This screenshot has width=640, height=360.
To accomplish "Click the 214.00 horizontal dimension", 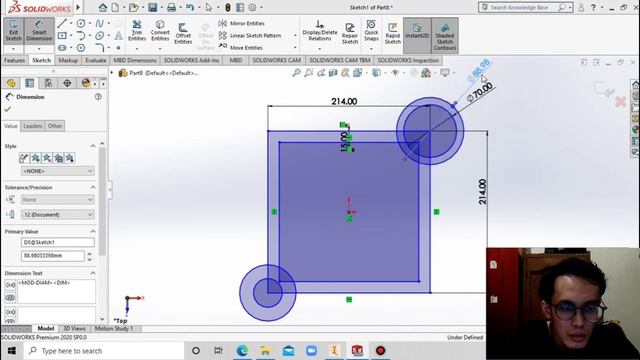I will coord(344,101).
